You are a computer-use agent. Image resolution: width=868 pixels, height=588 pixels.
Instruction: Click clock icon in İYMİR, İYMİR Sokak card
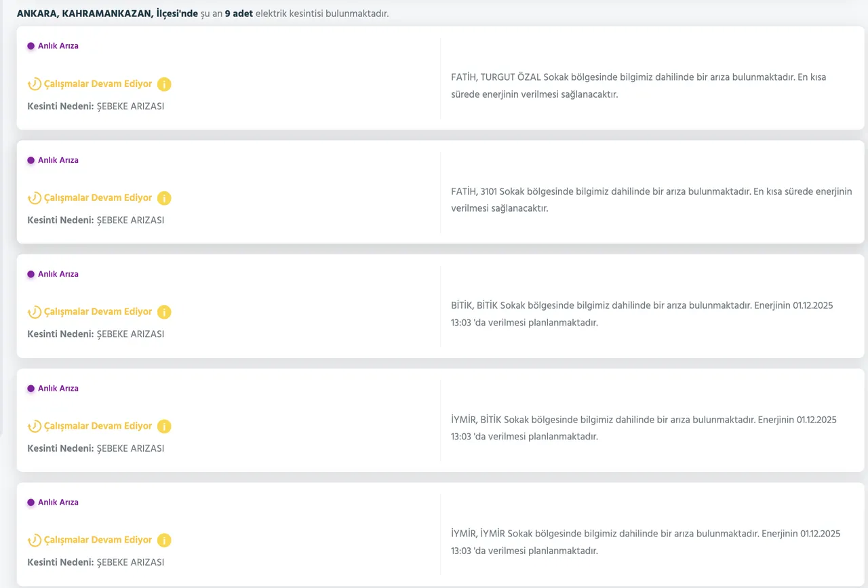pyautogui.click(x=34, y=541)
